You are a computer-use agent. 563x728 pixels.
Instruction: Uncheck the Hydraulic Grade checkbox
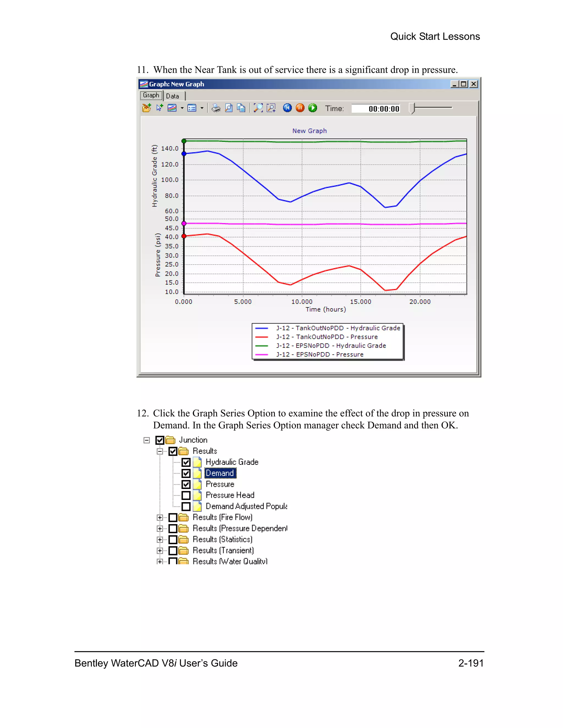(186, 462)
